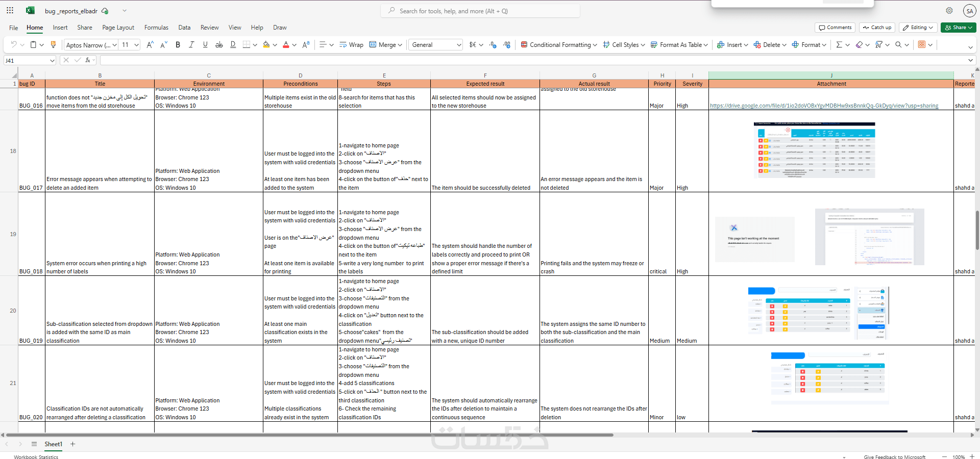Undo the last action
The image size is (980, 459).
point(14,45)
